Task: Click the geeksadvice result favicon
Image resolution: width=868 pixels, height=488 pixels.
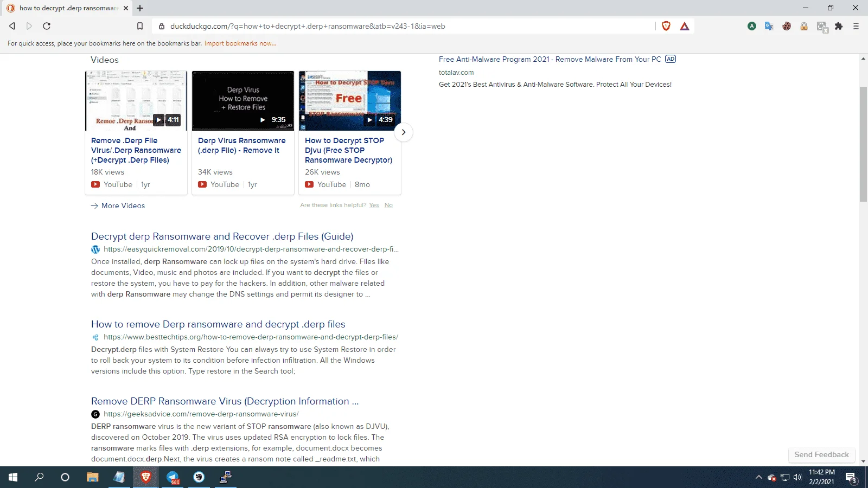Action: [95, 414]
